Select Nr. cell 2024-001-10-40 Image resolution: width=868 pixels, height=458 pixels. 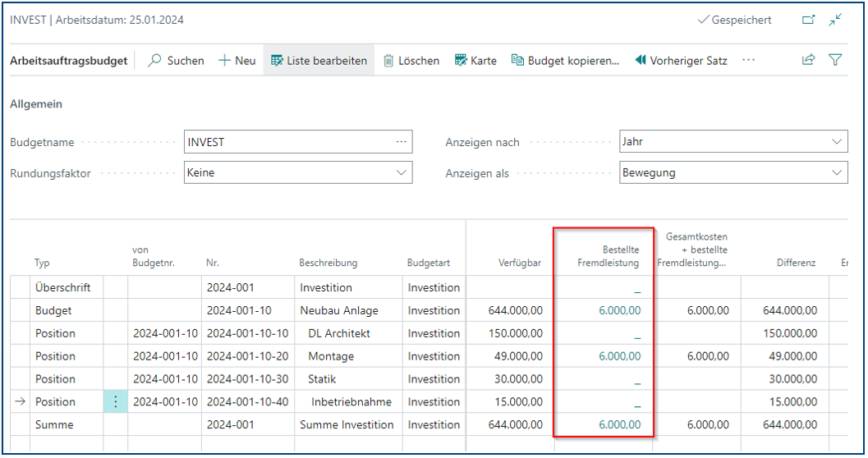tap(248, 401)
